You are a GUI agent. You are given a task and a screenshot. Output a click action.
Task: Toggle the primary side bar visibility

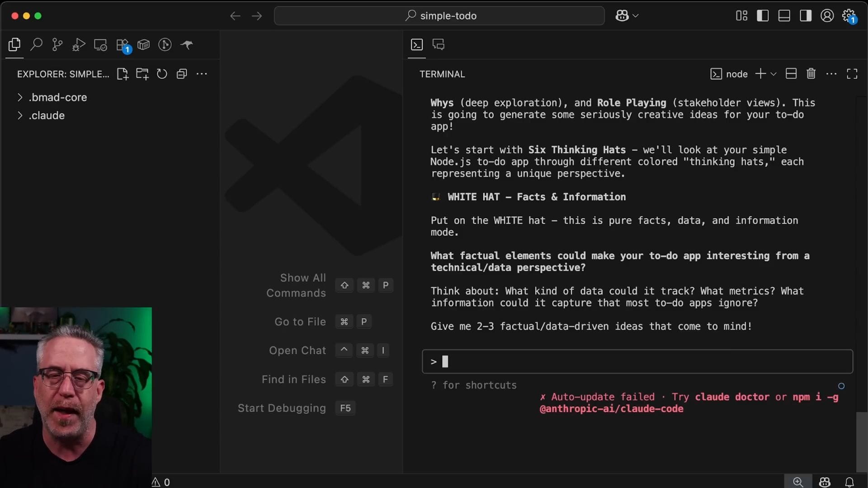[x=763, y=16]
